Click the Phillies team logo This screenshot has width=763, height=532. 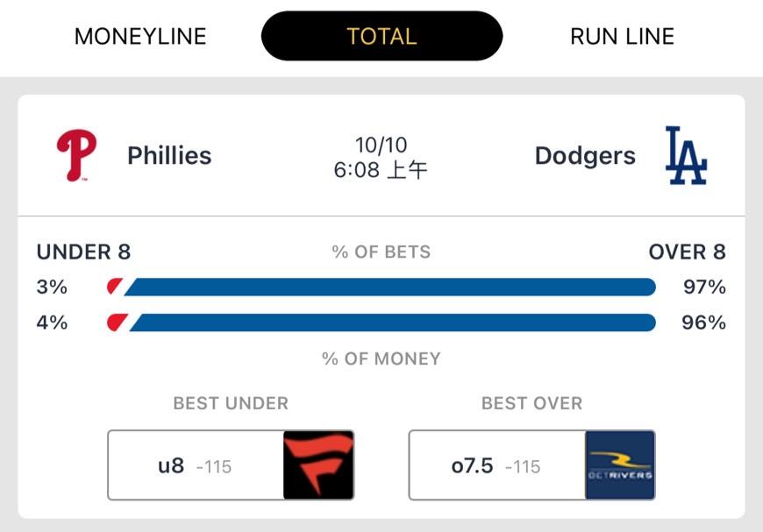[x=76, y=156]
